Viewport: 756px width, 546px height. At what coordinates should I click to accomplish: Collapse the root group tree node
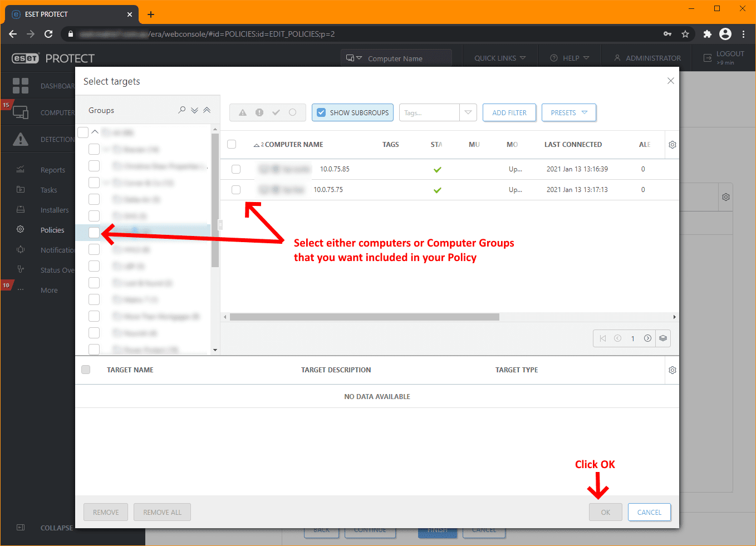point(95,132)
